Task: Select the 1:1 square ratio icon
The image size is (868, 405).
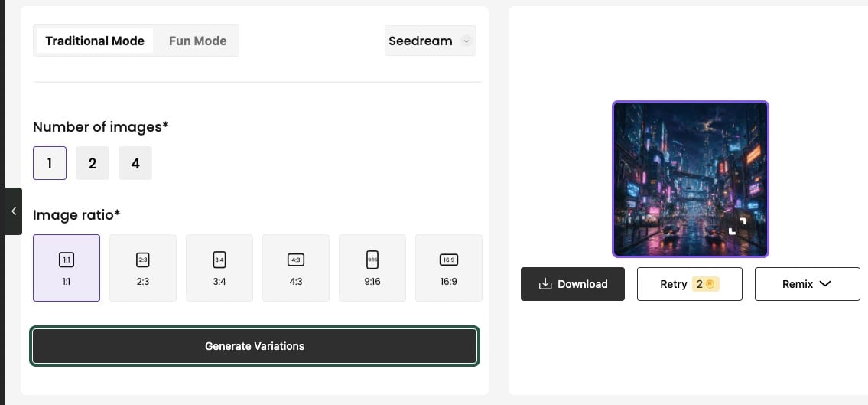Action: (67, 260)
